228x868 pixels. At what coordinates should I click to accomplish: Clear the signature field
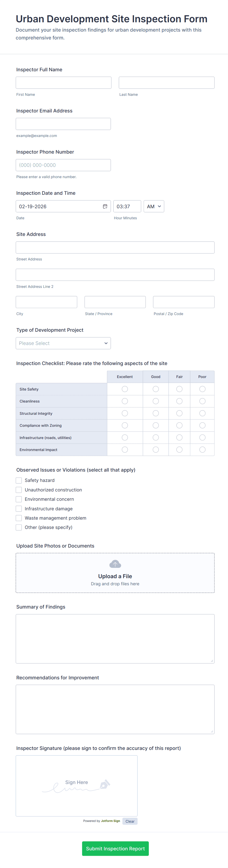click(130, 821)
